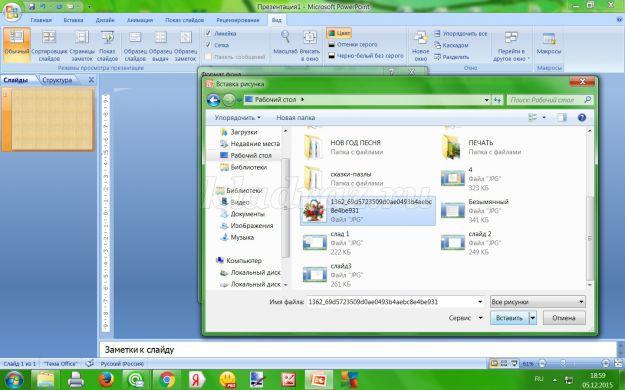
Task: Toggle preview pane icon in dialog
Action: pos(562,117)
